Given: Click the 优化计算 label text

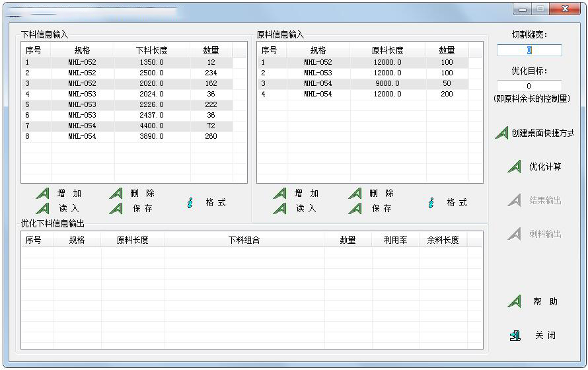Looking at the screenshot, I should point(545,166).
